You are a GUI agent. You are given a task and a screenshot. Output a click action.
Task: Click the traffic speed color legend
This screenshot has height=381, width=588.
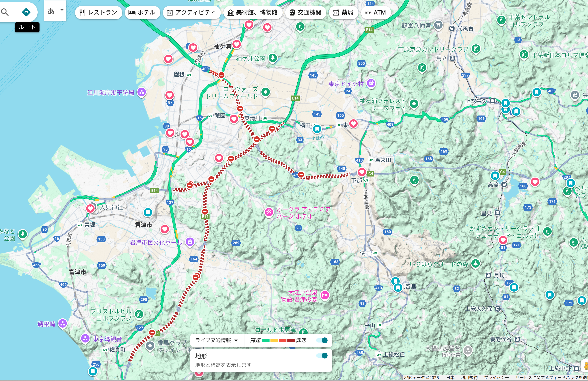278,340
